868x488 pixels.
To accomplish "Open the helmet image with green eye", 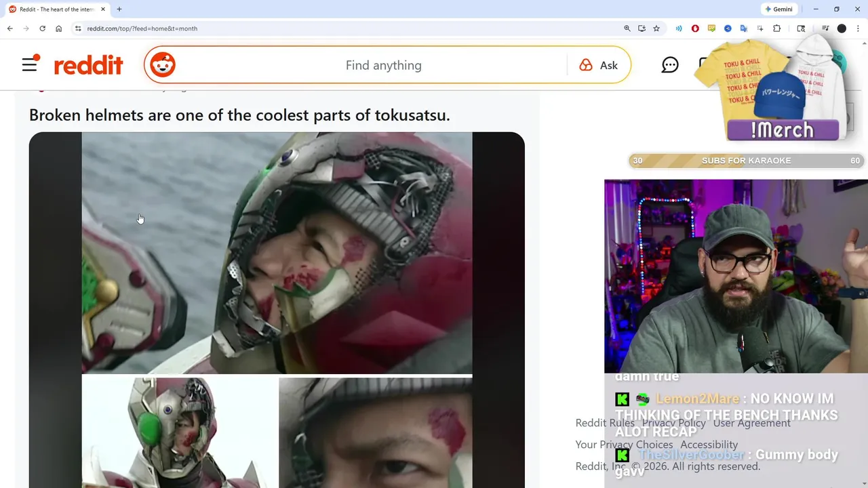I will click(x=179, y=432).
